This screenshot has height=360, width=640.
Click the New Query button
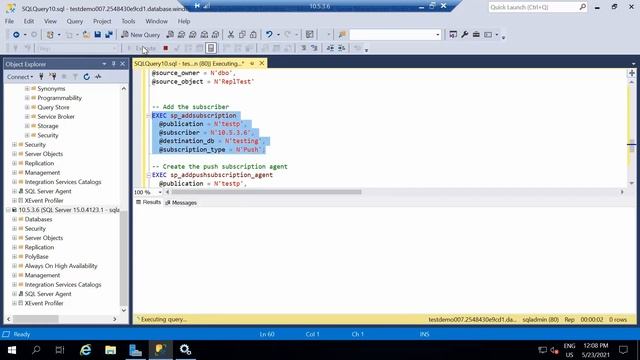pyautogui.click(x=140, y=35)
